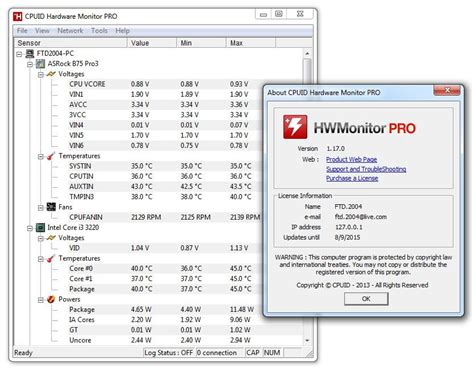474x371 pixels.
Task: Click the 11.48 W max power value
Action: (x=242, y=310)
